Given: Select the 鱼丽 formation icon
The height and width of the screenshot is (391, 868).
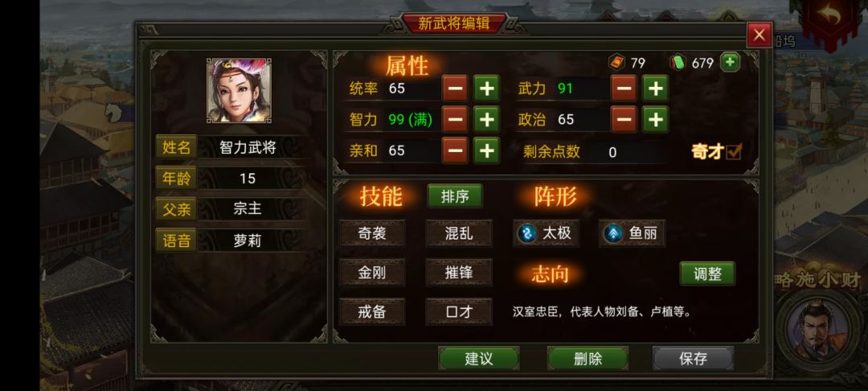Looking at the screenshot, I should [612, 233].
